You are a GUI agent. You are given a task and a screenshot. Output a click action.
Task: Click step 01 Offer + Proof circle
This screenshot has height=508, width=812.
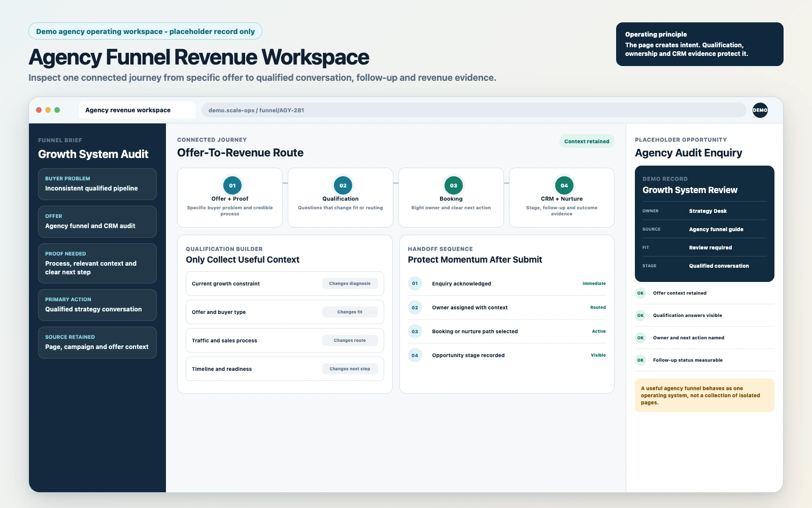pos(232,185)
